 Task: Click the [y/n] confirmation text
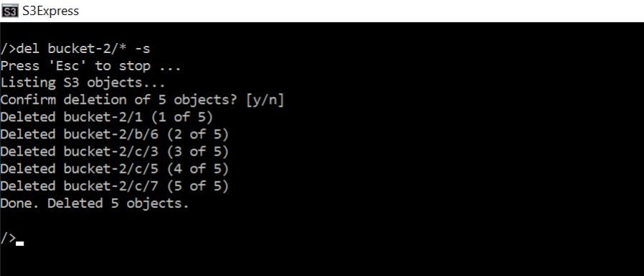point(265,100)
